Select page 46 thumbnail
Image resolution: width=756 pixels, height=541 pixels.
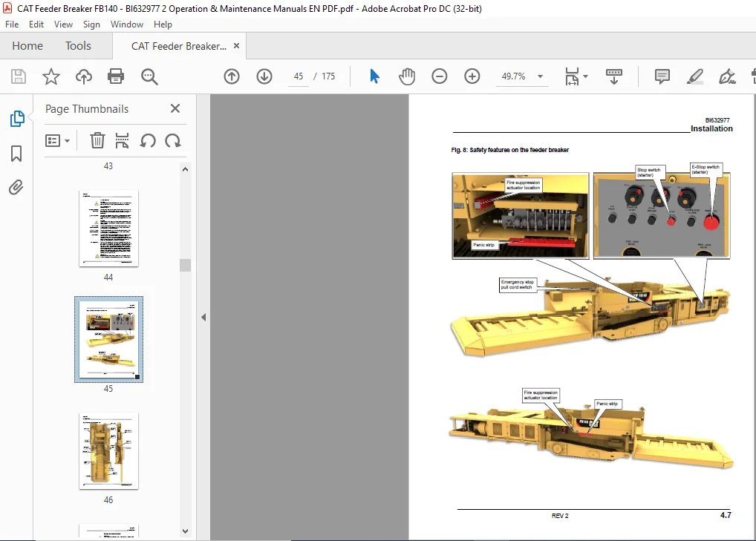pos(108,451)
